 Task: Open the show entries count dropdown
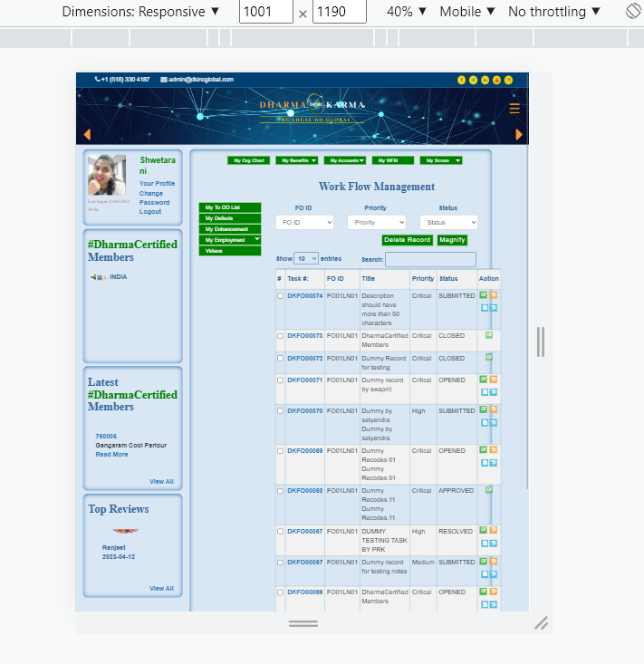pos(306,259)
